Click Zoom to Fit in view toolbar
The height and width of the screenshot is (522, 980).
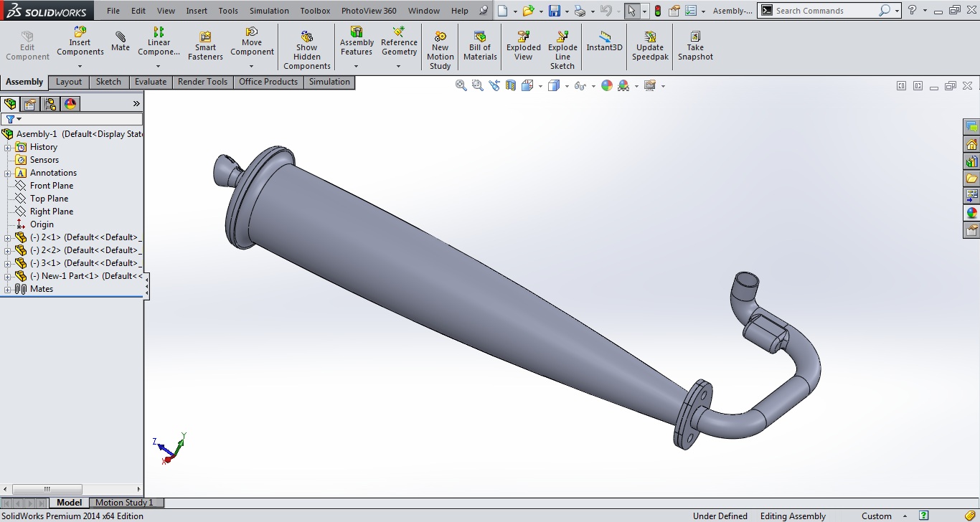coord(461,85)
